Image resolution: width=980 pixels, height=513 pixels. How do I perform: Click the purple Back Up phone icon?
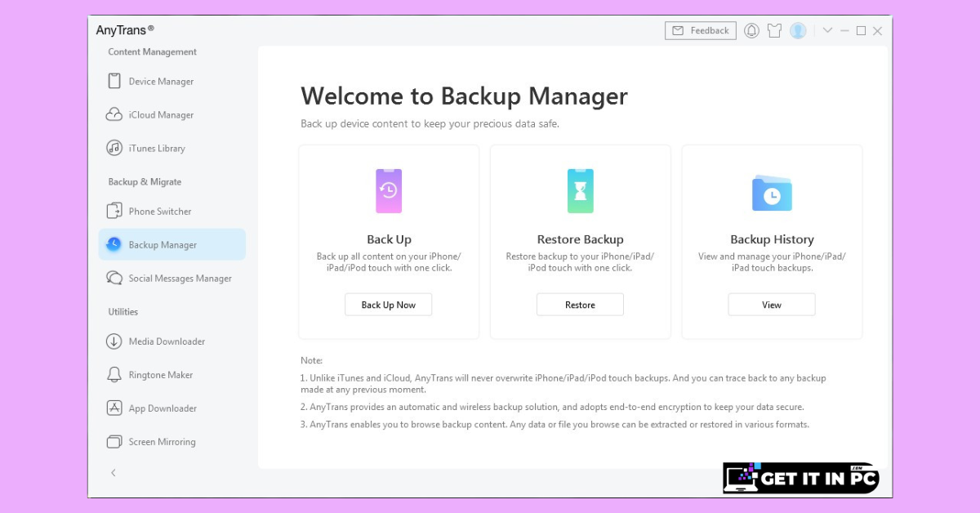coord(389,191)
